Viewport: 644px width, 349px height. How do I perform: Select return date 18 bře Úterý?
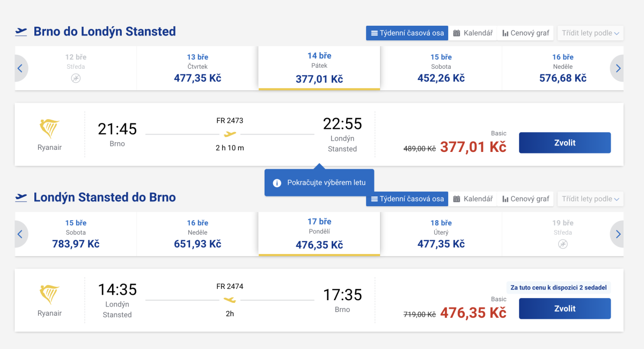pos(441,234)
